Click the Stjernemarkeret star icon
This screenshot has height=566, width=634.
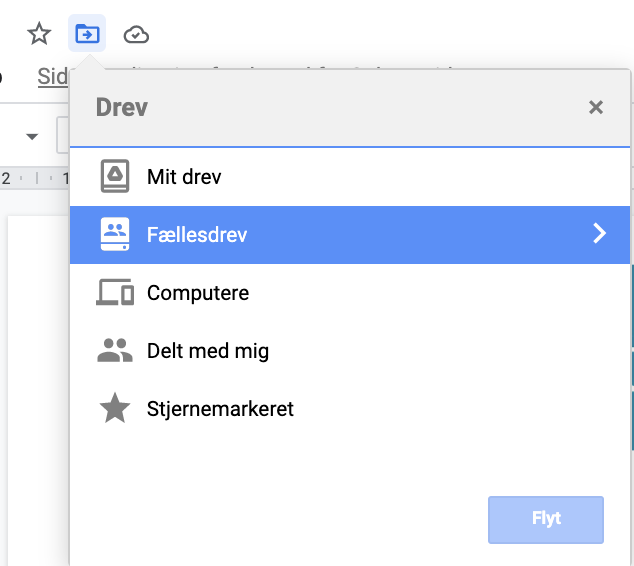(x=115, y=408)
